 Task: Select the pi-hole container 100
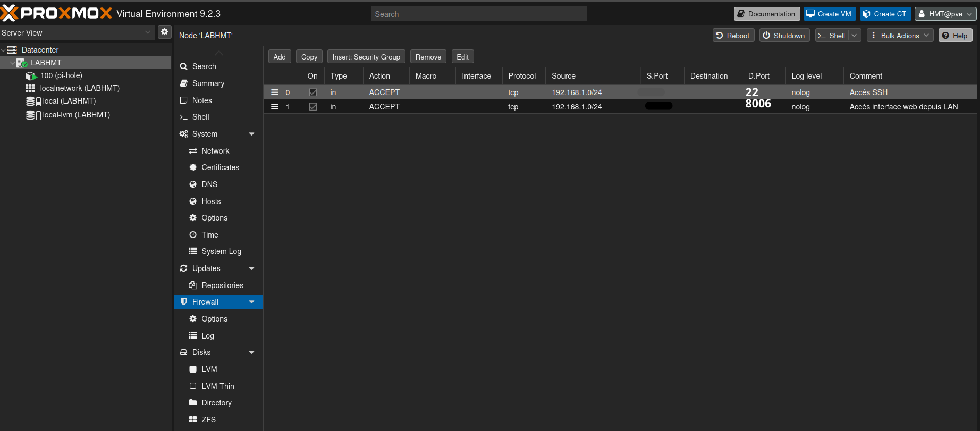(x=61, y=75)
